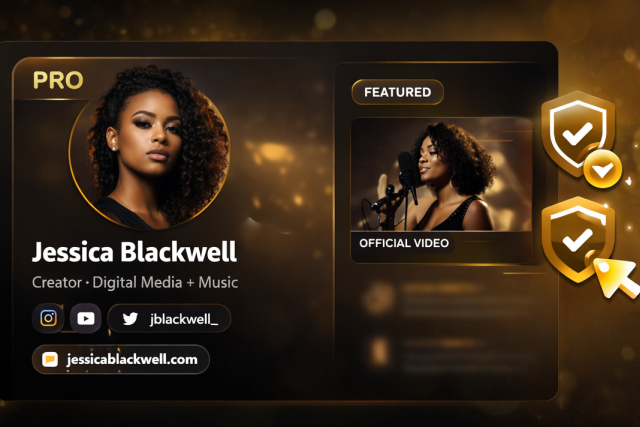
Task: Click the Jessica Blackwell name heading
Action: pyautogui.click(x=134, y=252)
